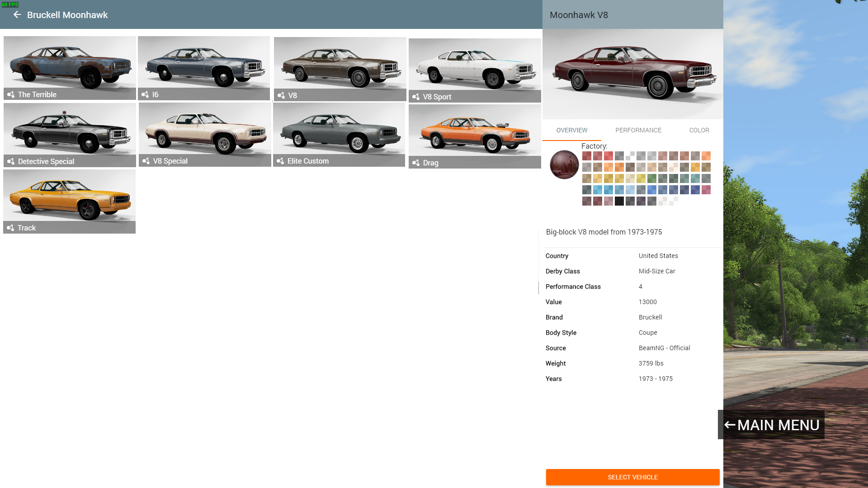Open the Performance tab
868x488 pixels.
pyautogui.click(x=638, y=130)
